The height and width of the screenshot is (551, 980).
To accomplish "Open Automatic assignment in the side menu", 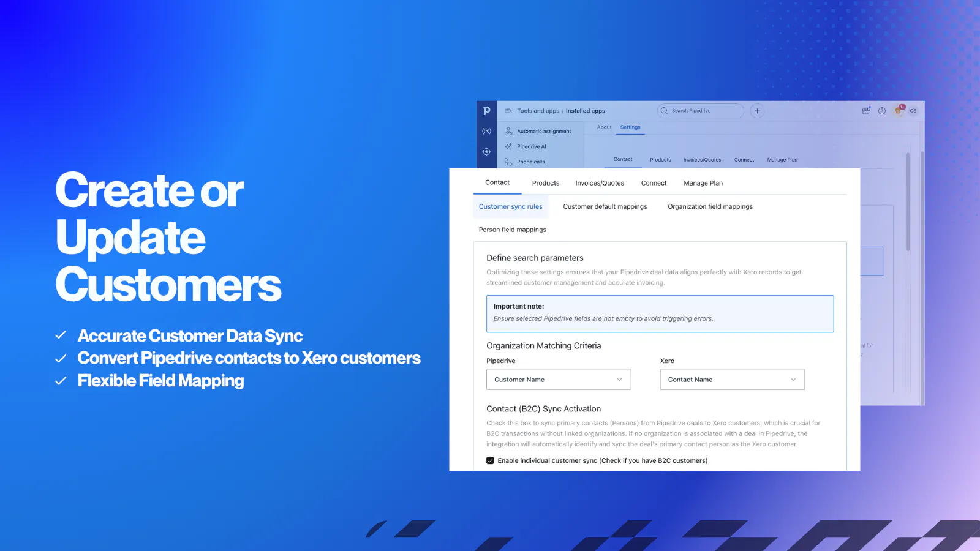I will [544, 131].
